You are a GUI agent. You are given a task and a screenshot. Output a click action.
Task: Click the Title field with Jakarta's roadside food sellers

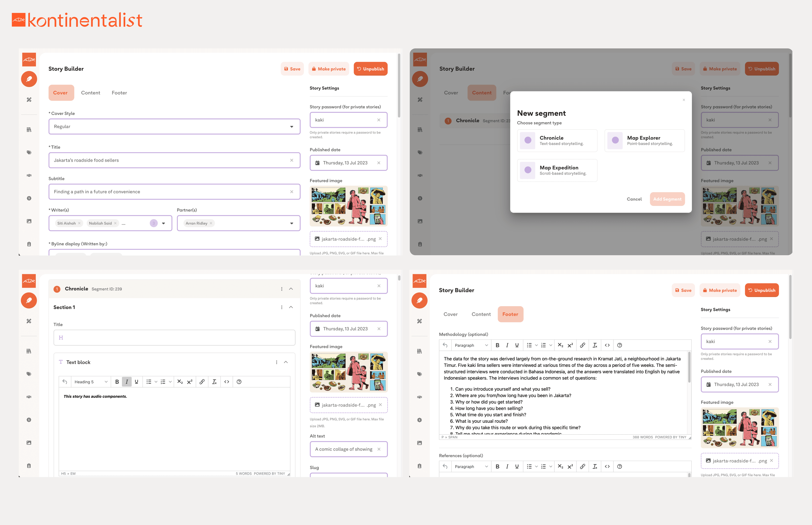(175, 160)
